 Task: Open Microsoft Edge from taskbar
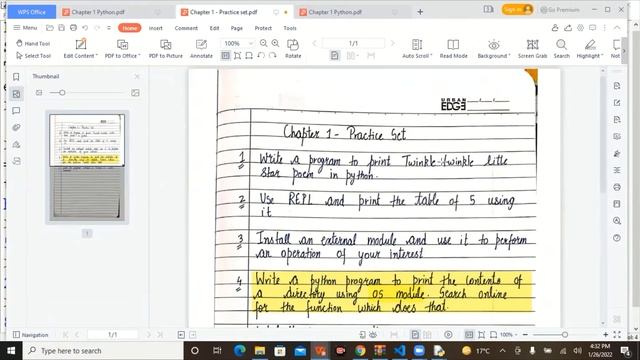(240, 351)
